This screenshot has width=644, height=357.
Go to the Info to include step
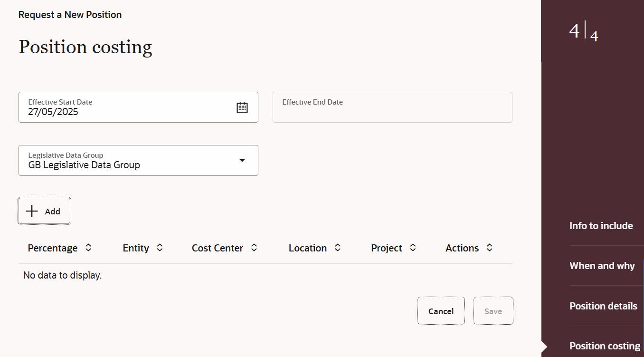pyautogui.click(x=601, y=225)
